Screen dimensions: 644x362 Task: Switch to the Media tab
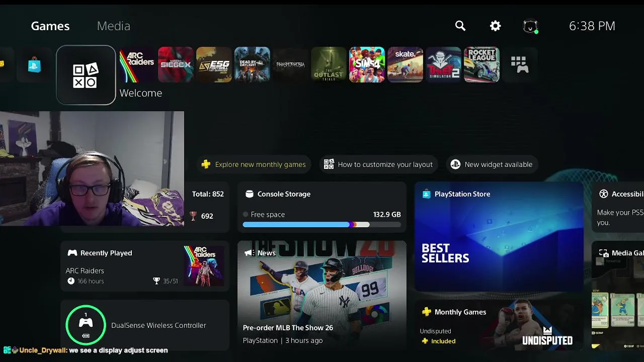[x=114, y=26]
